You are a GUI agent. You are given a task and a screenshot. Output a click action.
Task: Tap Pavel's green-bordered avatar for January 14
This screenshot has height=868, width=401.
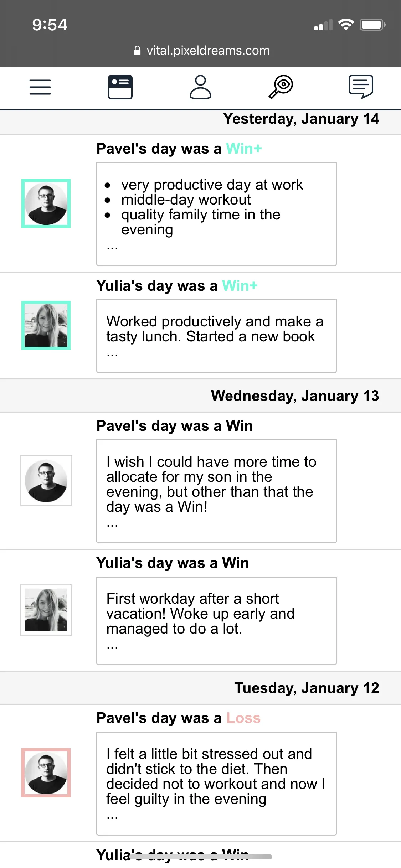click(x=46, y=203)
